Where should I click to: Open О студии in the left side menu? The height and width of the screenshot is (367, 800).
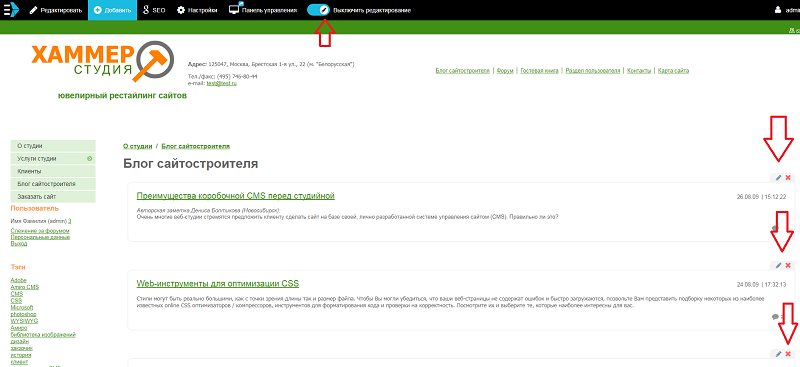coord(53,146)
